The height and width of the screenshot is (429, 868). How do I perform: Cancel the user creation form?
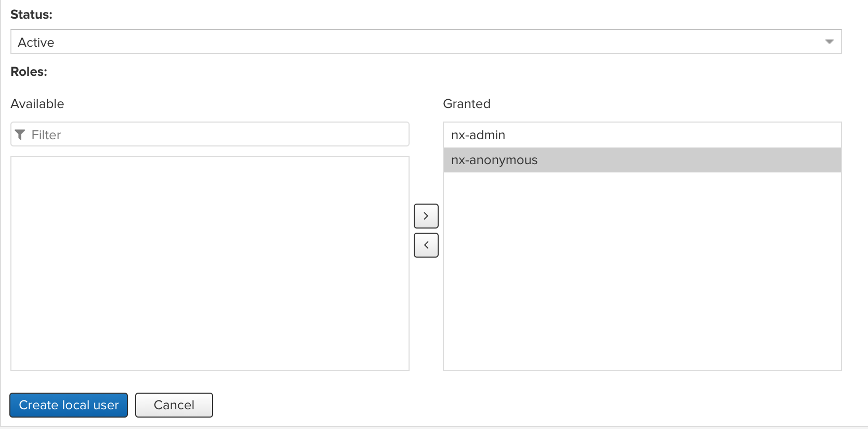[x=174, y=405]
